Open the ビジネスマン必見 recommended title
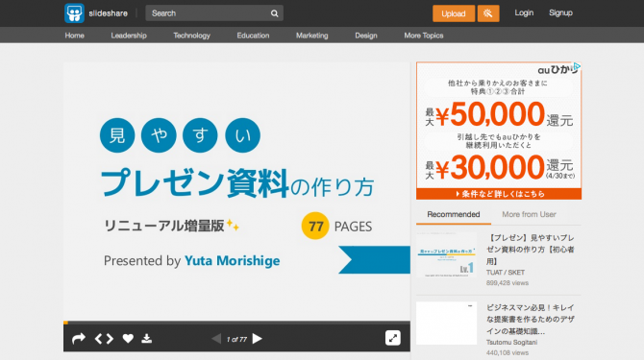 coord(531,319)
